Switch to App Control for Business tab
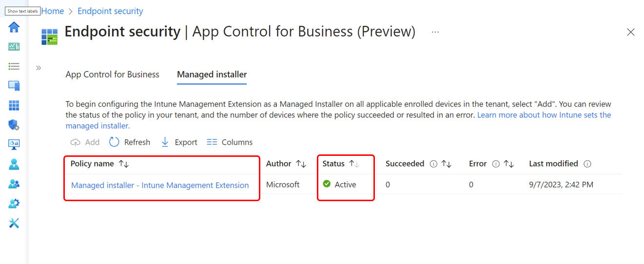This screenshot has height=264, width=644. tap(113, 75)
